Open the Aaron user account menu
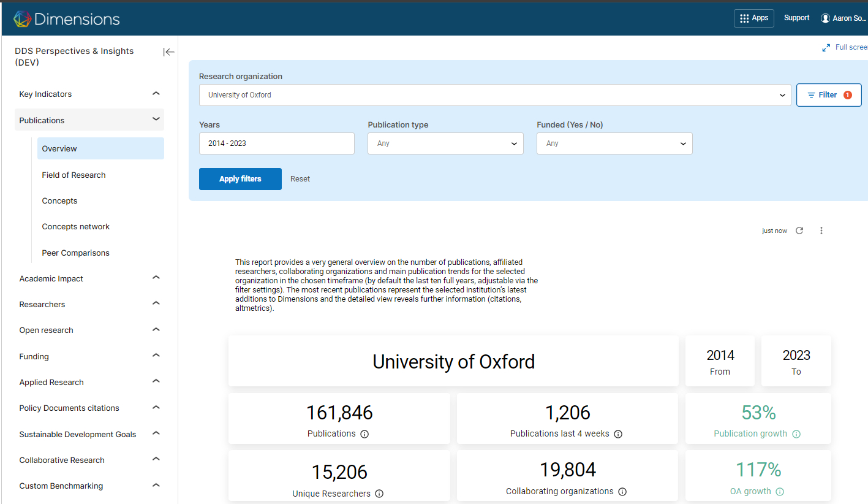This screenshot has height=504, width=868. pyautogui.click(x=844, y=18)
